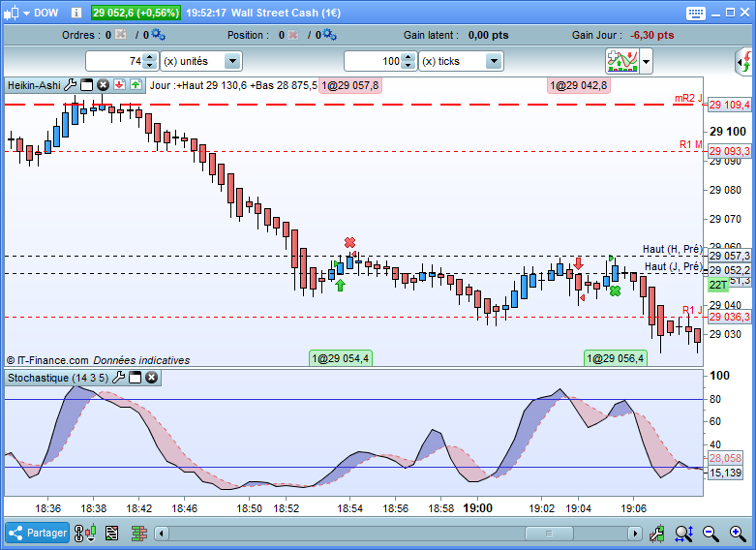Click red X trade marker on chart
Screen dimensions: 756x550
350,242
